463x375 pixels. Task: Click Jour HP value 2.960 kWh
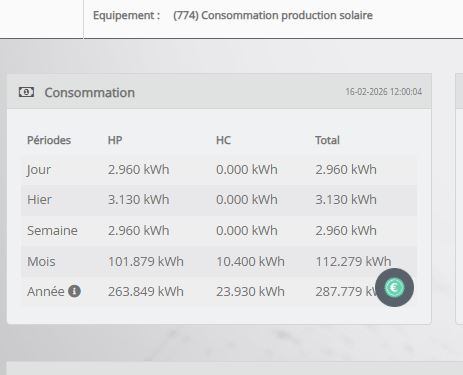[x=139, y=170]
